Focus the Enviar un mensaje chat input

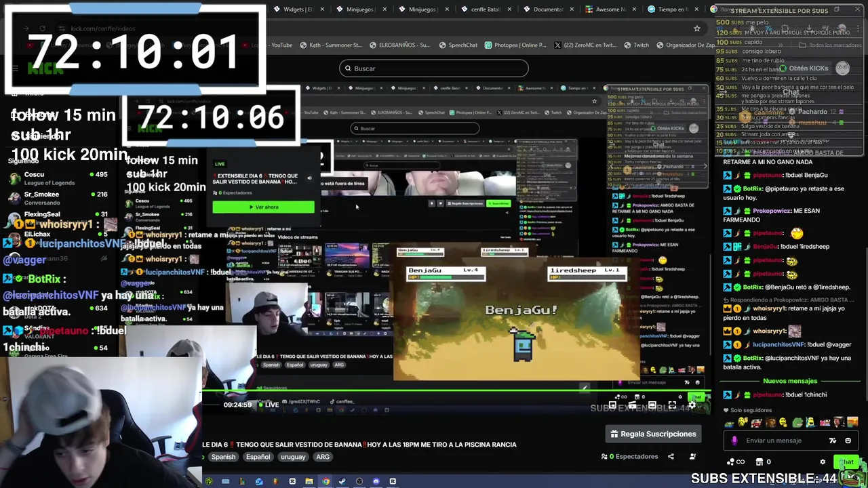(780, 441)
